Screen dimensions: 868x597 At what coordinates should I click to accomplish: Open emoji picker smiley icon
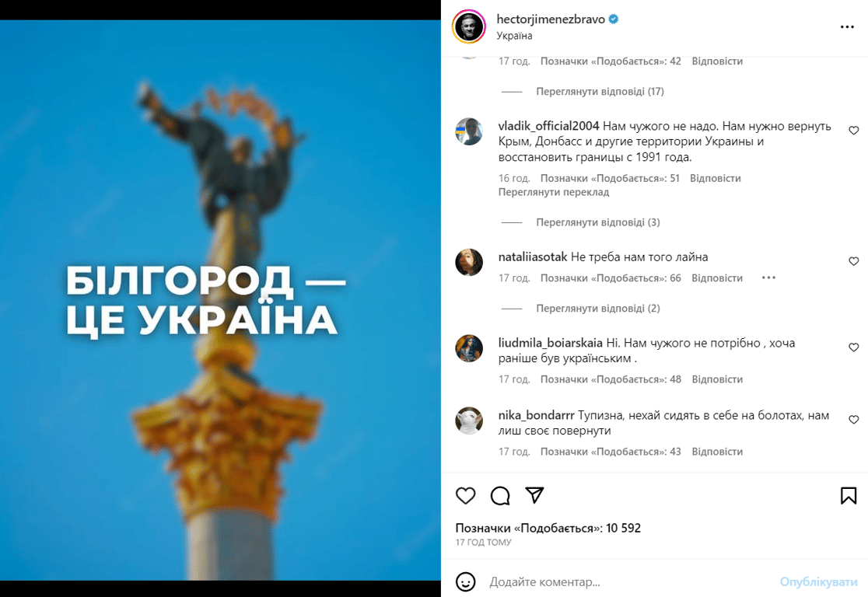tap(466, 582)
